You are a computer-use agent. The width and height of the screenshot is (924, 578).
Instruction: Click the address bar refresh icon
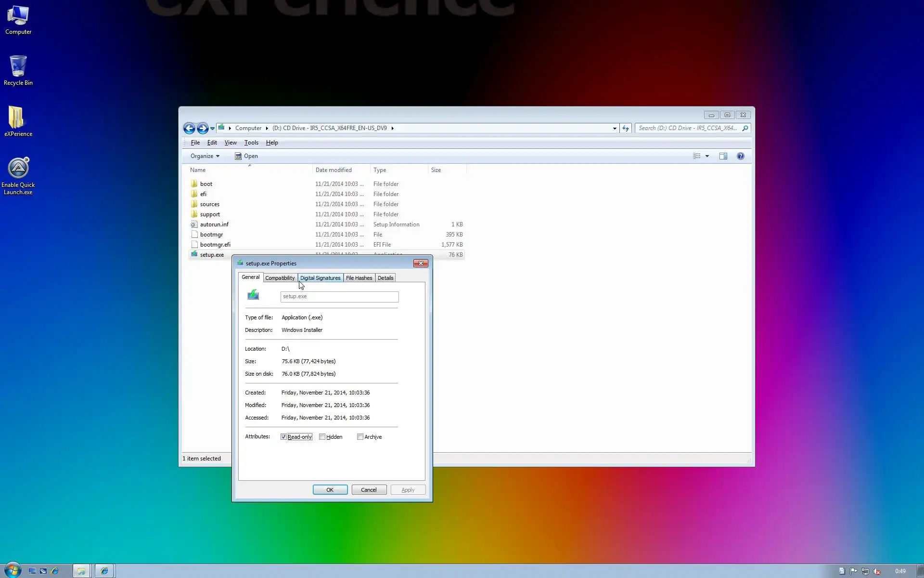(626, 128)
